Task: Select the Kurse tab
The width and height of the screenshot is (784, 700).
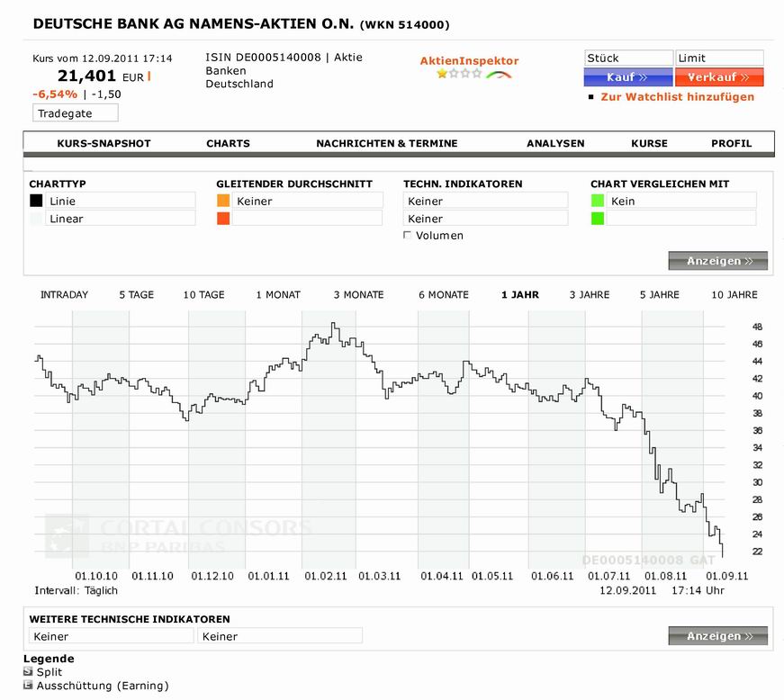Action: (x=650, y=143)
